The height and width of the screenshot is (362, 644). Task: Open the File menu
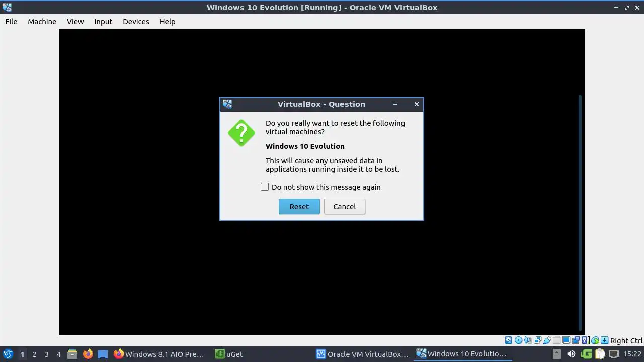[11, 22]
